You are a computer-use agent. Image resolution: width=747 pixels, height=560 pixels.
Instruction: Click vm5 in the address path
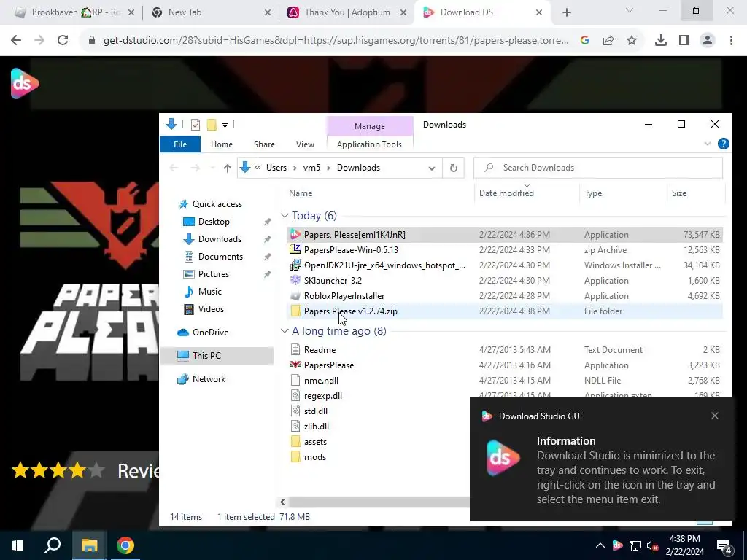tap(311, 168)
